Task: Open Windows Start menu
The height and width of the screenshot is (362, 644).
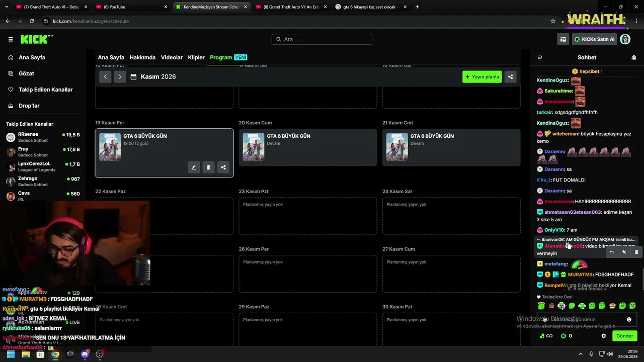Action: tap(11, 354)
